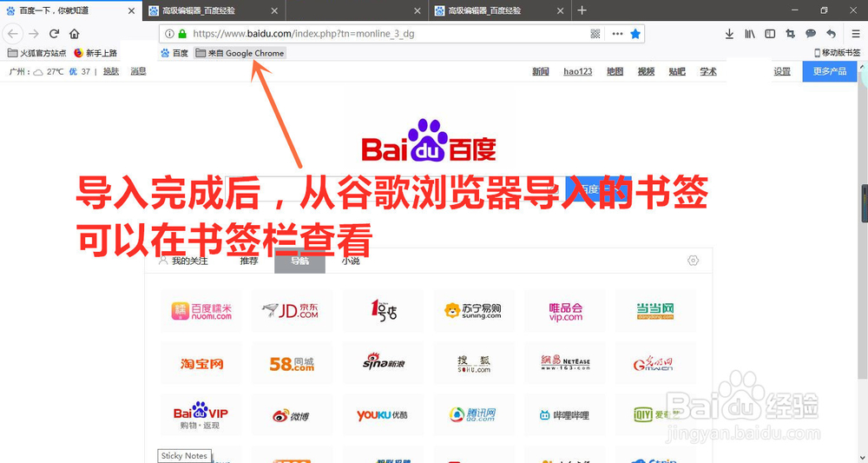Open the 设置 settings link
The image size is (868, 463).
(x=782, y=71)
